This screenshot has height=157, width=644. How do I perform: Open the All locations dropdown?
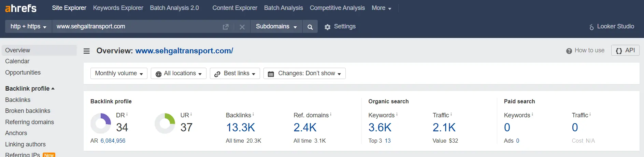pos(178,73)
